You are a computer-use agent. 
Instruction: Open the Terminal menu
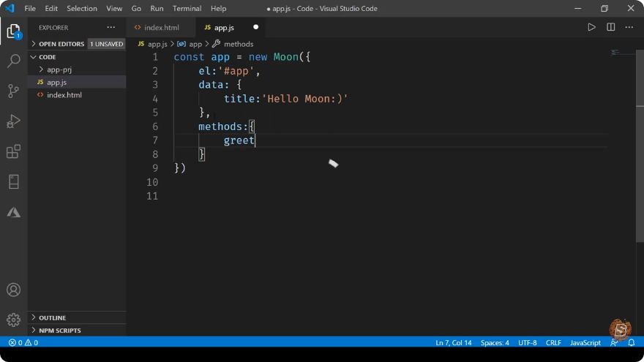[187, 8]
